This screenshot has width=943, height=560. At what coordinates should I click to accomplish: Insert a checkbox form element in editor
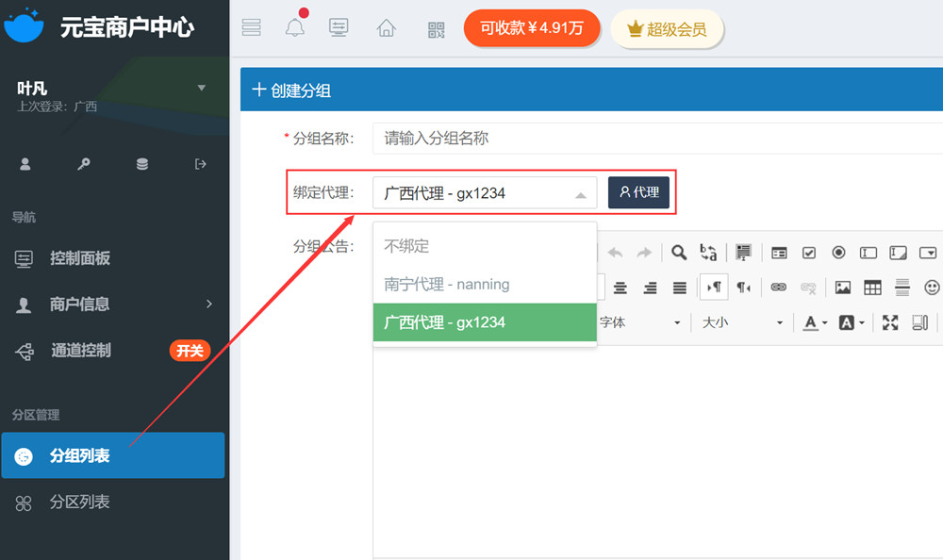coord(809,253)
